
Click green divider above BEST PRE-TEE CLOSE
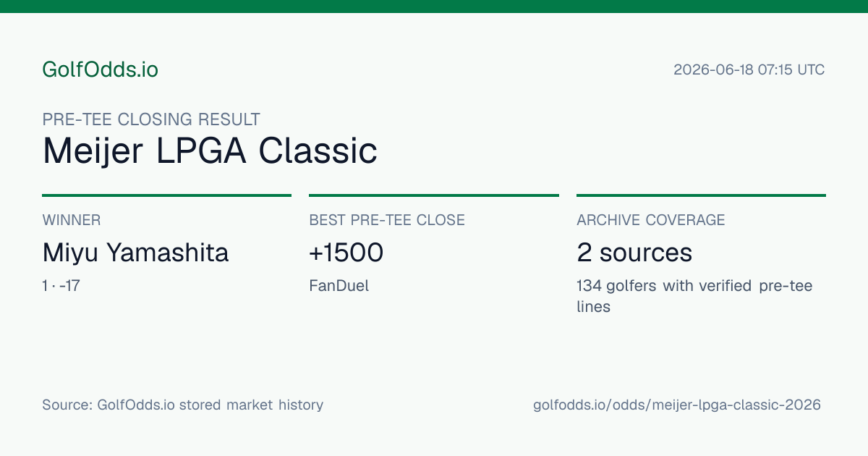pyautogui.click(x=434, y=195)
